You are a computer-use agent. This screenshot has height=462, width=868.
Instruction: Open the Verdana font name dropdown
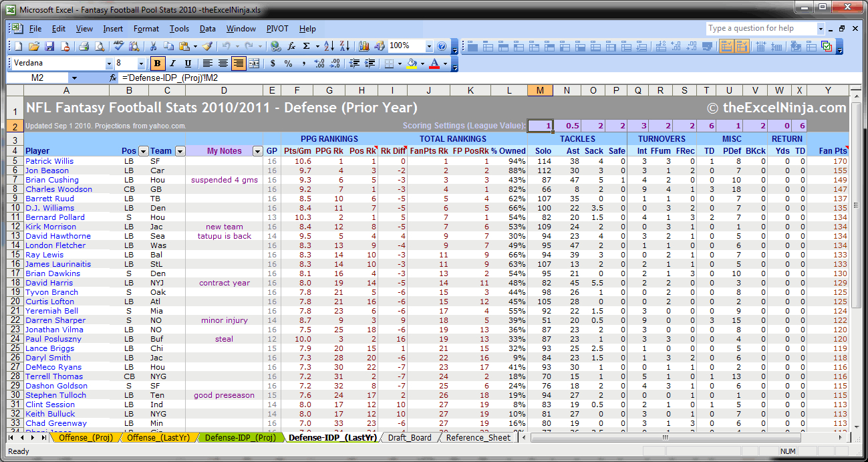(x=110, y=64)
